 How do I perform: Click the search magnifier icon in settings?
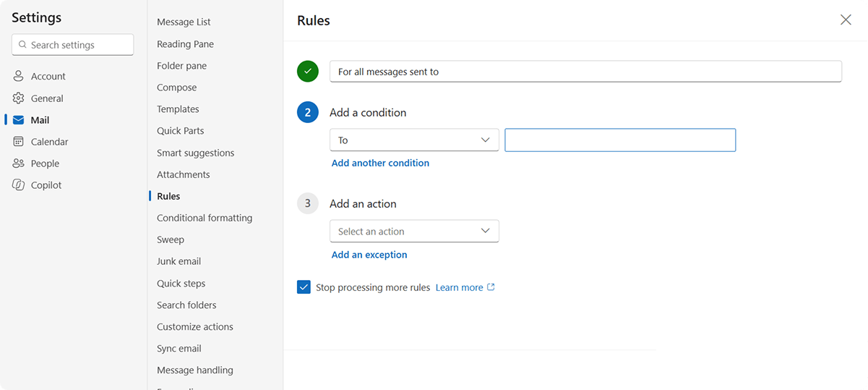[23, 45]
